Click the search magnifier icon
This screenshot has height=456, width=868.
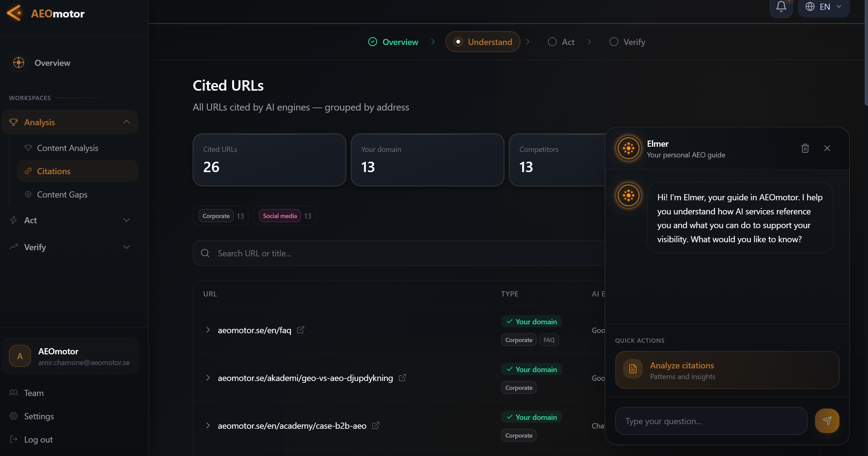point(205,253)
